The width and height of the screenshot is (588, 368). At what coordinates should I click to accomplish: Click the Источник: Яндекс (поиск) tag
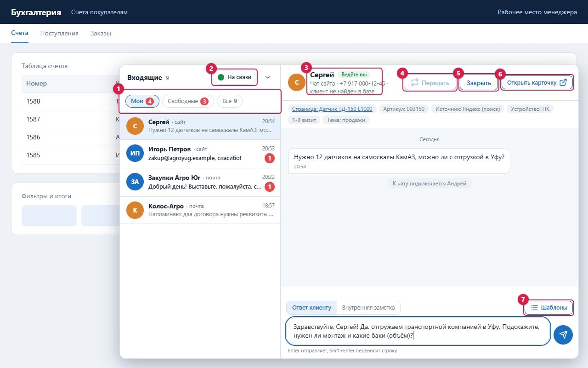tap(468, 109)
